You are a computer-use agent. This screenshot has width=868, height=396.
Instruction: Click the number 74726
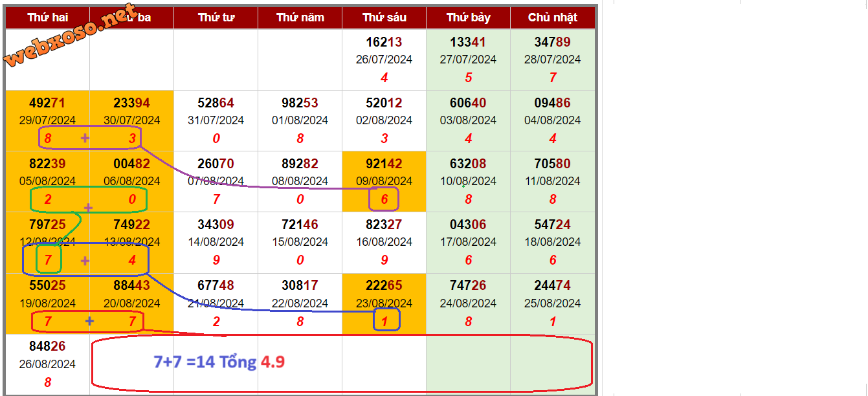[468, 285]
